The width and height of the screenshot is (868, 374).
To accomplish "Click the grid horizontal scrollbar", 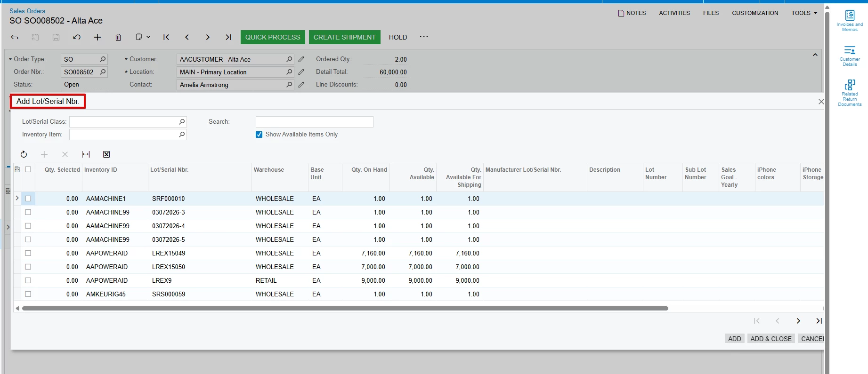I will (345, 309).
